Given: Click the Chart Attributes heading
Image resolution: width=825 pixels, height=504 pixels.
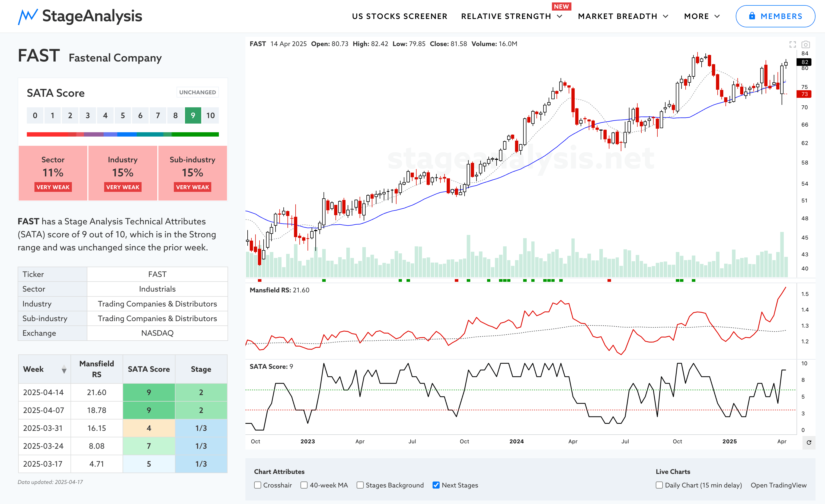Looking at the screenshot, I should [279, 471].
